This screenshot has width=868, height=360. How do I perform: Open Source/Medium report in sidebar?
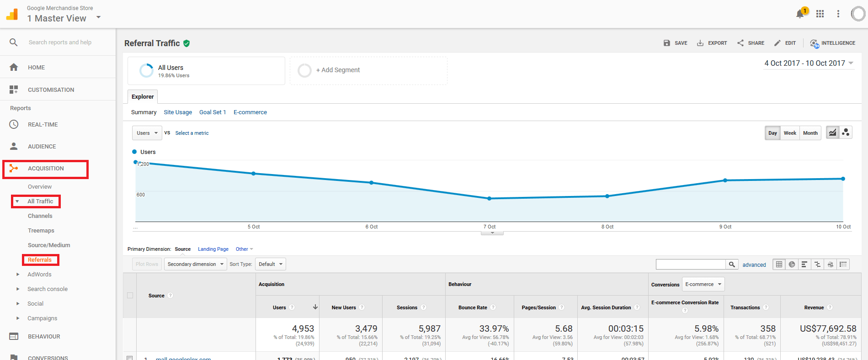pos(49,245)
